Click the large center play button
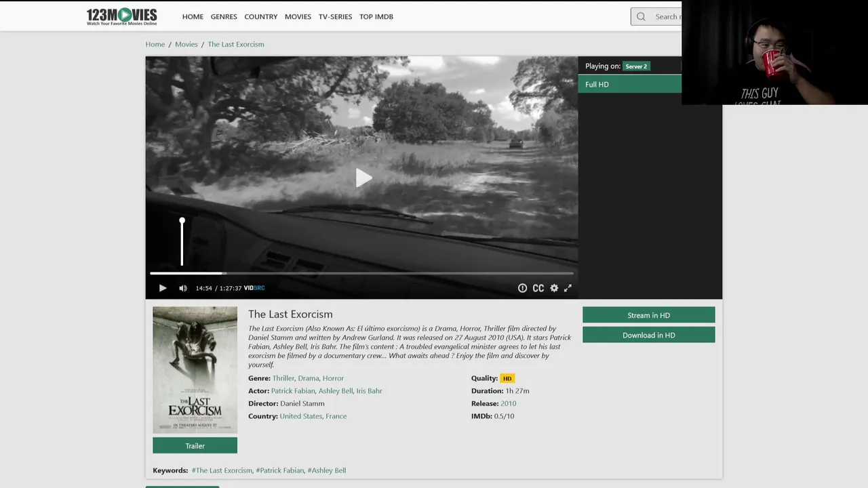The height and width of the screenshot is (488, 868). coord(363,178)
